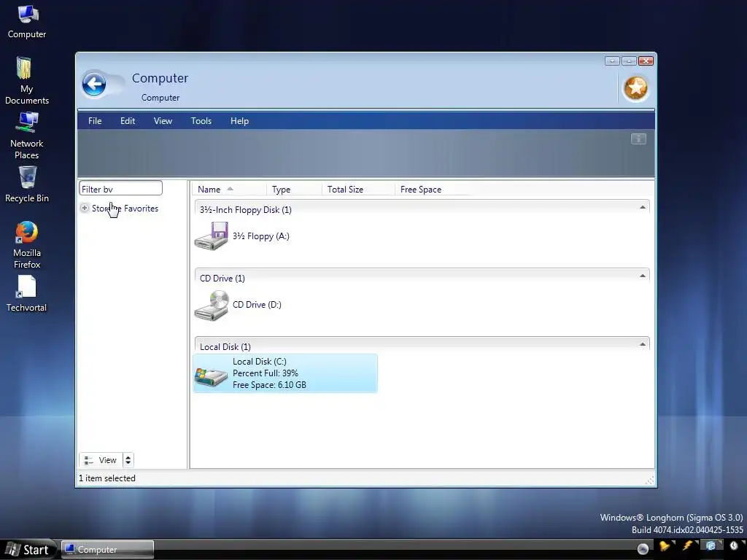The height and width of the screenshot is (560, 747).
Task: Open the Help menu
Action: (x=239, y=121)
